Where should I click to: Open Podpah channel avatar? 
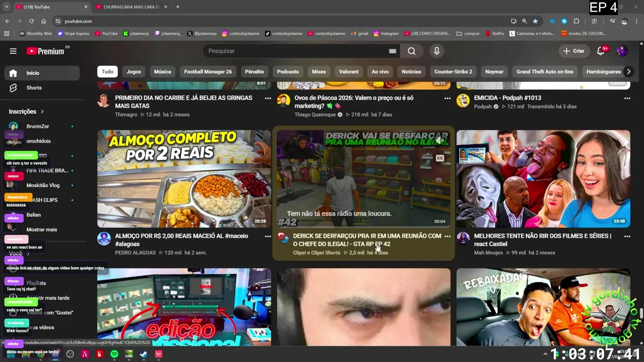click(x=463, y=101)
